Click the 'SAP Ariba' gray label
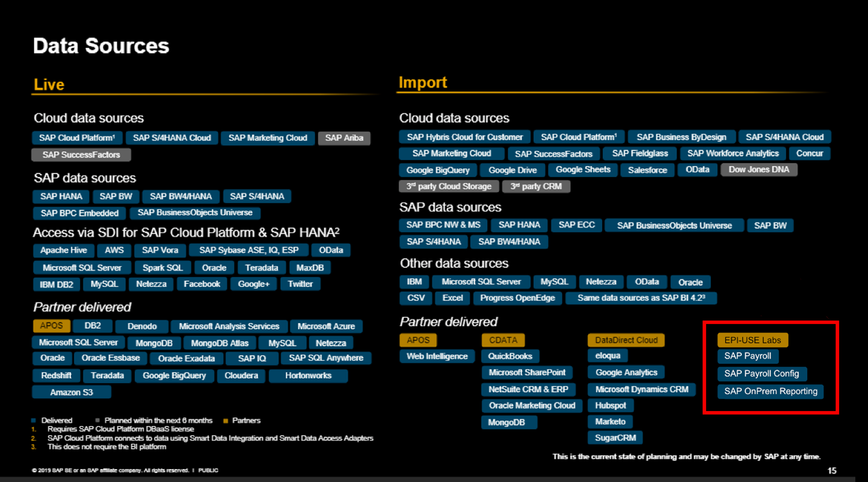The height and width of the screenshot is (482, 868). pos(344,138)
